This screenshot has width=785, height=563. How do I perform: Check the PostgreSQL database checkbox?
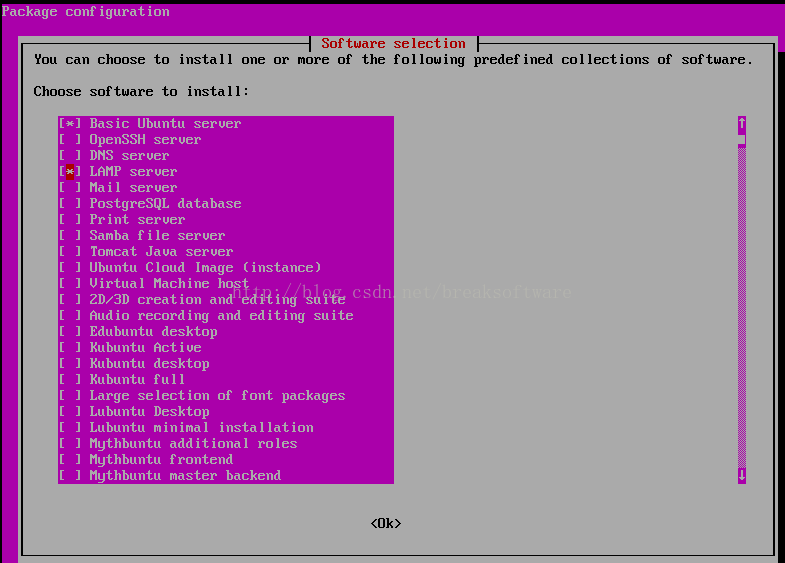(x=70, y=204)
